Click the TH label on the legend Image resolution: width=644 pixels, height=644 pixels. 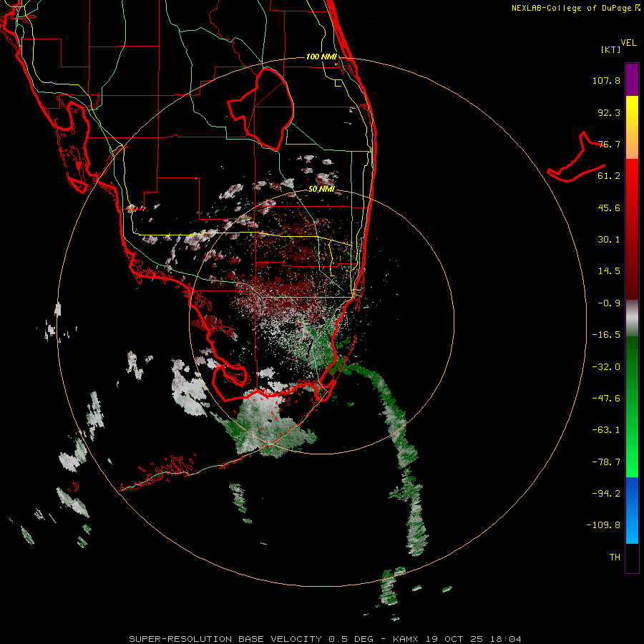(615, 557)
